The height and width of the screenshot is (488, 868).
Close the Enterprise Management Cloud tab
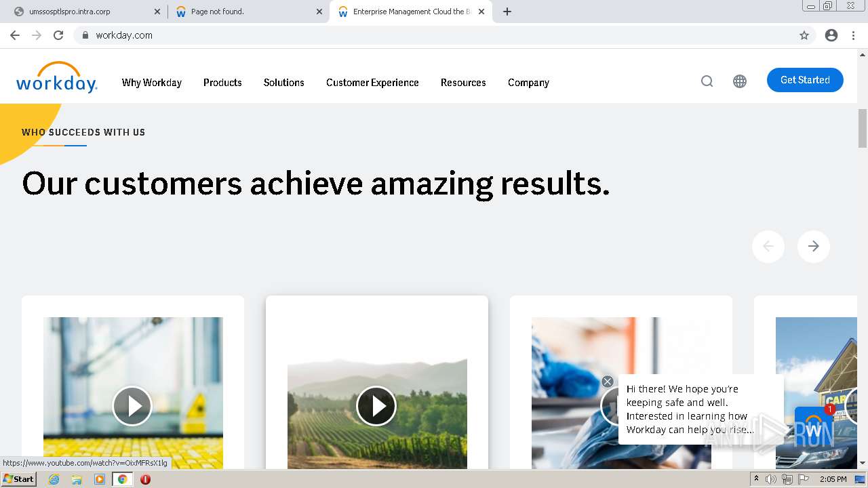point(481,12)
